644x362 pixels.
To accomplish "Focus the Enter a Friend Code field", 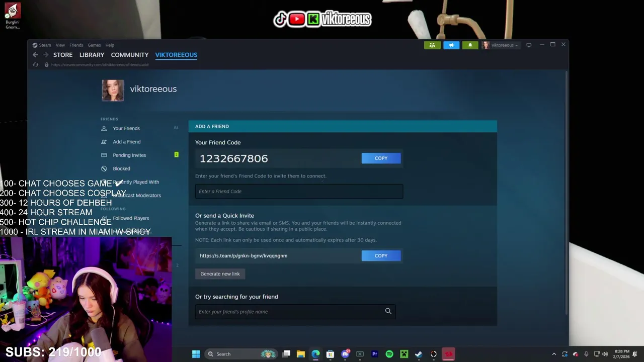I will click(299, 192).
